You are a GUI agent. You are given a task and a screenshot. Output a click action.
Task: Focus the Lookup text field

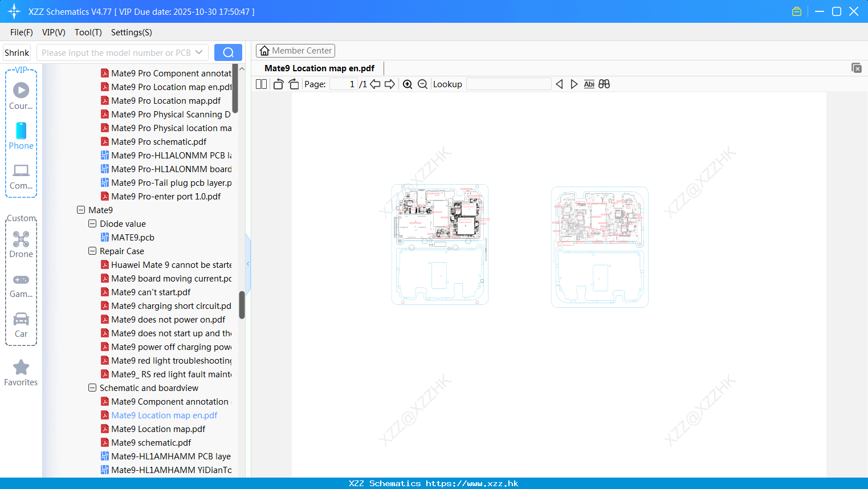coord(508,84)
